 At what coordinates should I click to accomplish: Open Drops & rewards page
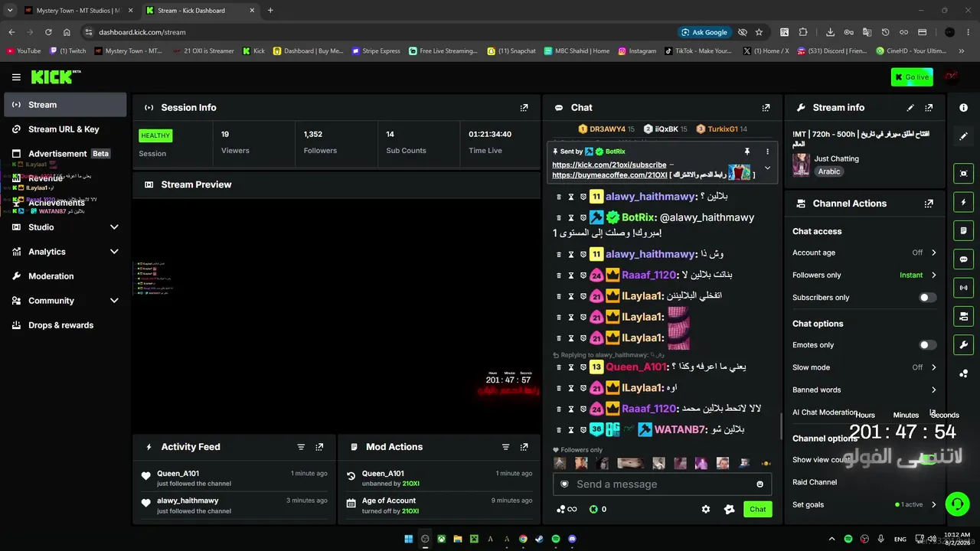tap(65, 325)
